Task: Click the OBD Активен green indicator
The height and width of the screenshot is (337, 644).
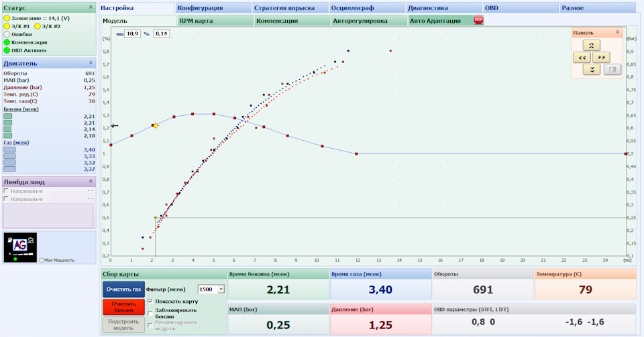Action: pyautogui.click(x=7, y=50)
